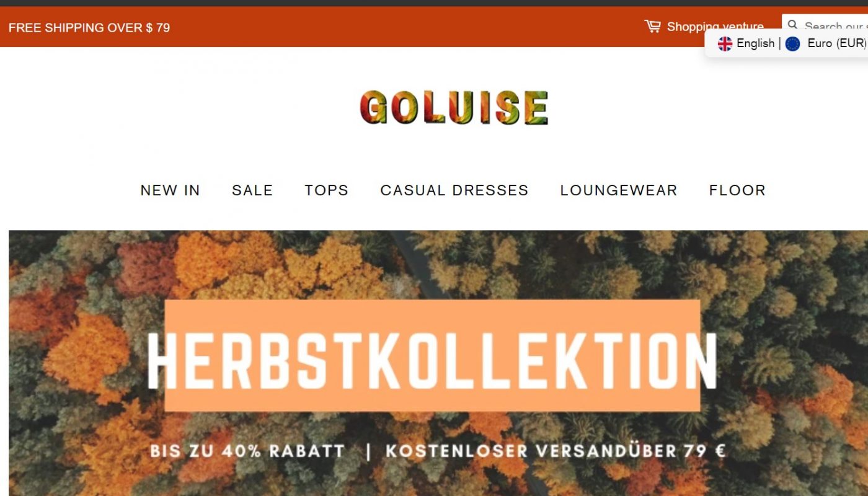Select TOPS in the navigation
This screenshot has height=496, width=868.
point(327,190)
